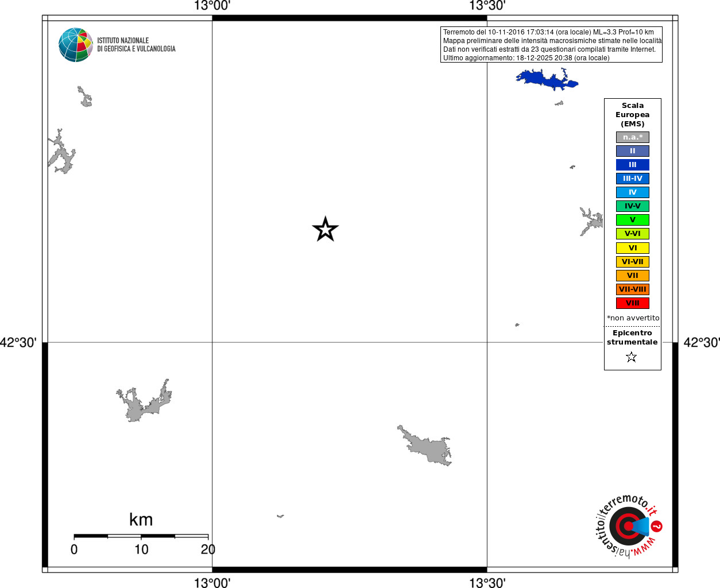Select the green V legend swatch
This screenshot has width=720, height=588.
tap(633, 220)
